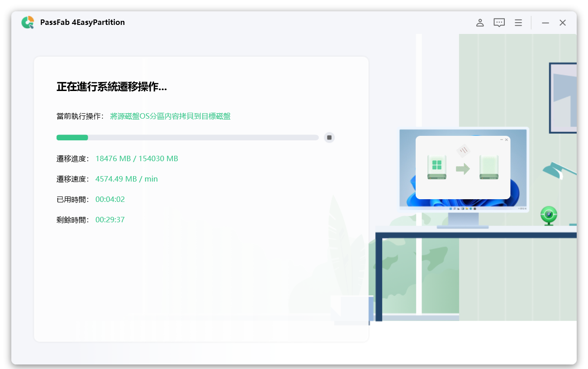
Task: Click the 當前執行操作 label
Action: pos(81,116)
